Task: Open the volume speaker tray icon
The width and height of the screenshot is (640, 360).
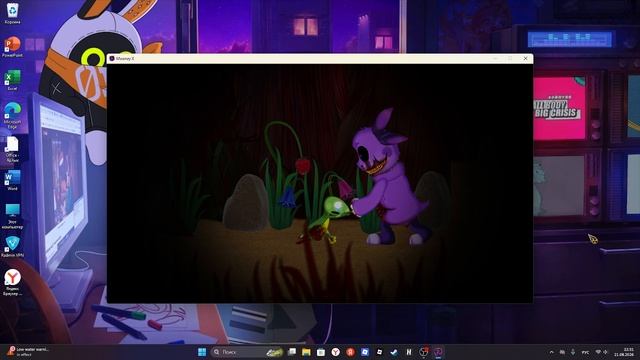Action: 605,352
